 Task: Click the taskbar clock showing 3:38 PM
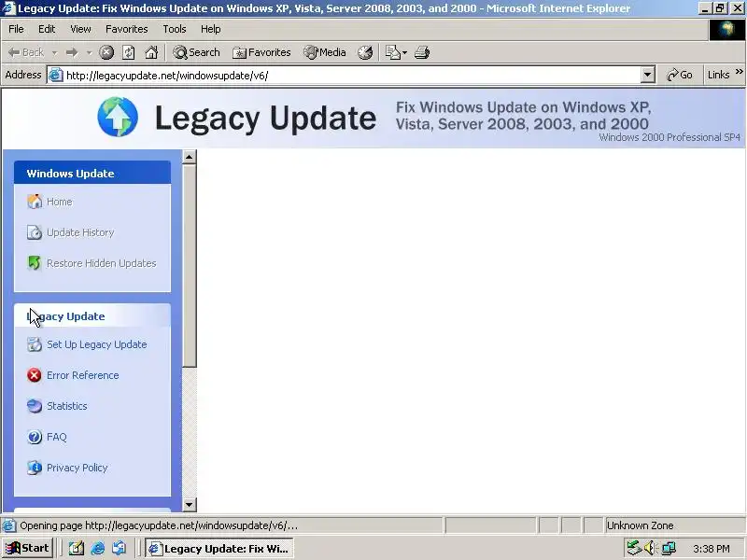click(x=712, y=549)
